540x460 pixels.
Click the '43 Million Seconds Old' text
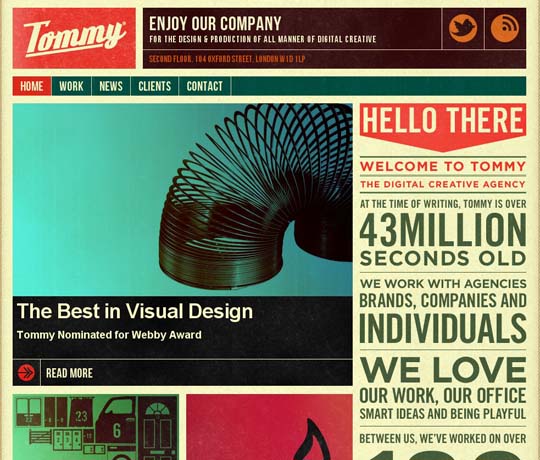443,239
